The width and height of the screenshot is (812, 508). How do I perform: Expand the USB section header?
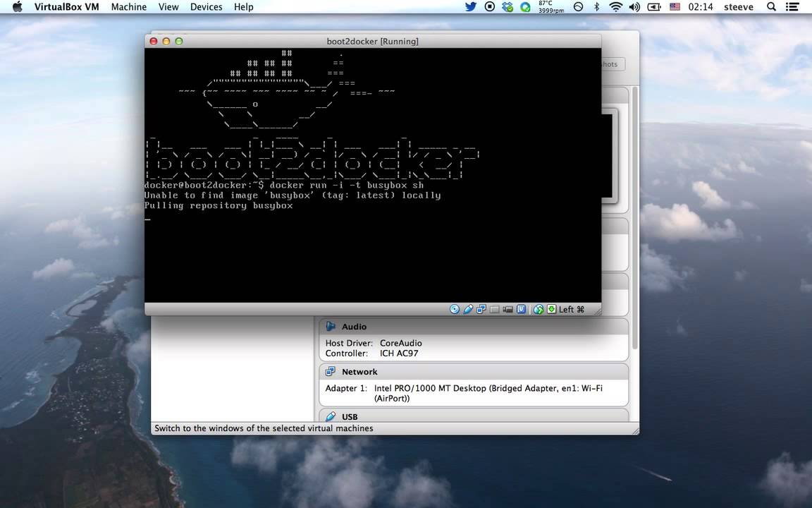pyautogui.click(x=350, y=417)
